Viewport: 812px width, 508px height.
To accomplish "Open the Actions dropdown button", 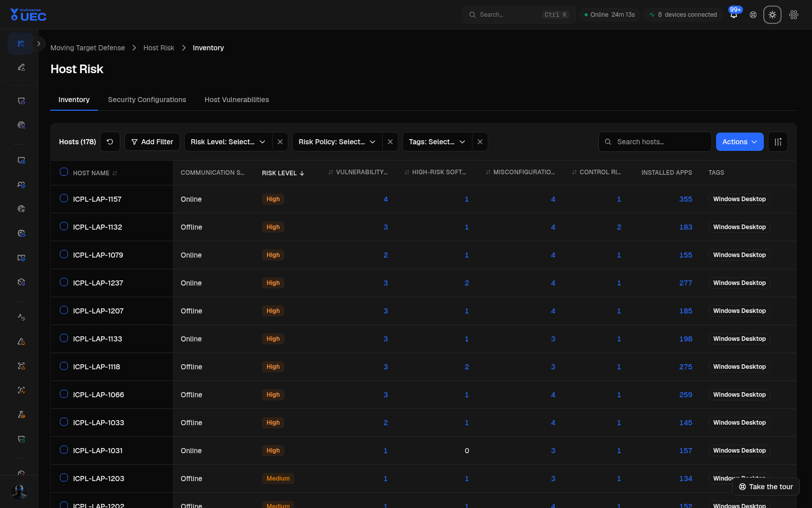I will (739, 142).
